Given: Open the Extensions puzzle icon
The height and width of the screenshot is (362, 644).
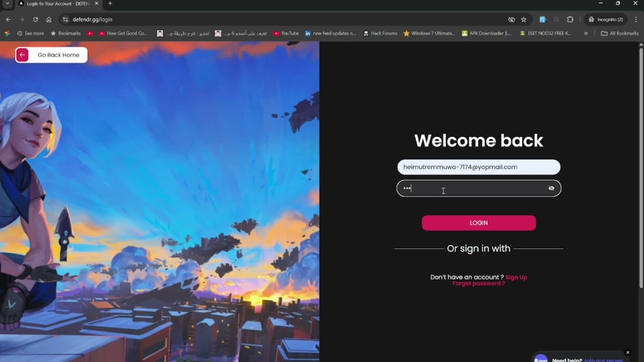Looking at the screenshot, I should [570, 20].
